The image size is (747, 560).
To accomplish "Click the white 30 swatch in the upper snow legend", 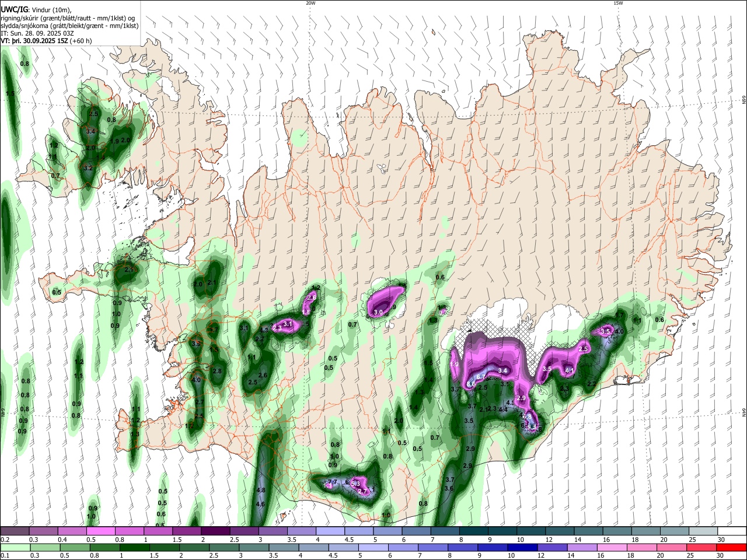I will (x=732, y=531).
